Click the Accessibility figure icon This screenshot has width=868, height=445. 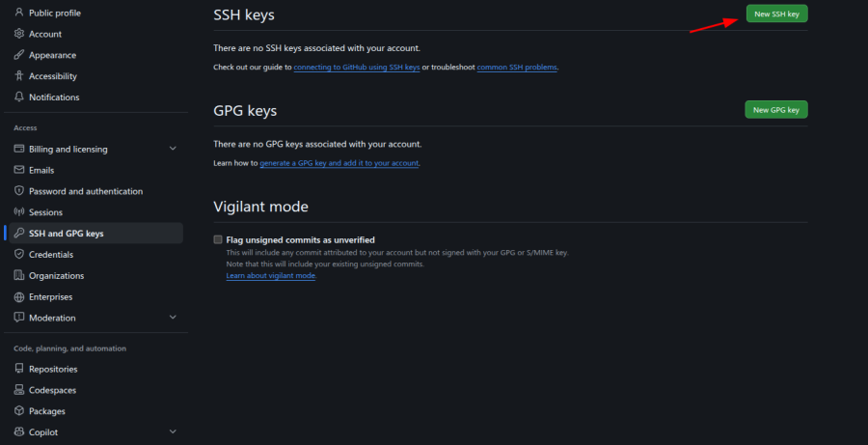(x=19, y=76)
